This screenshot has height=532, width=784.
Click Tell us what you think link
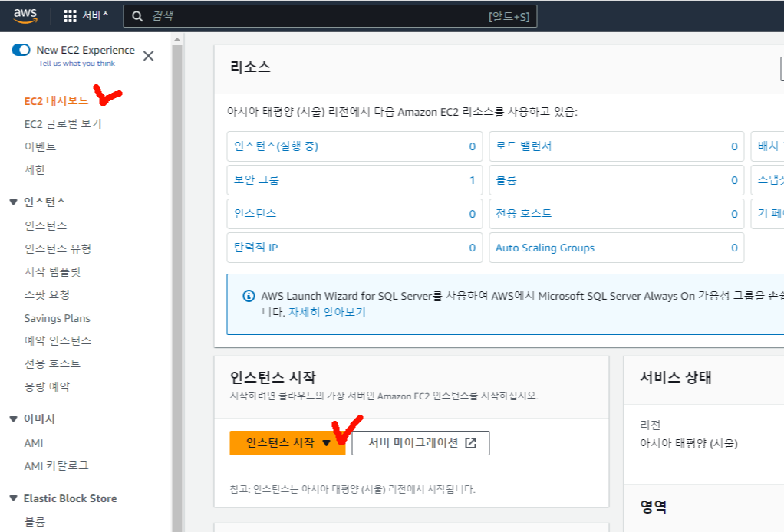point(77,64)
